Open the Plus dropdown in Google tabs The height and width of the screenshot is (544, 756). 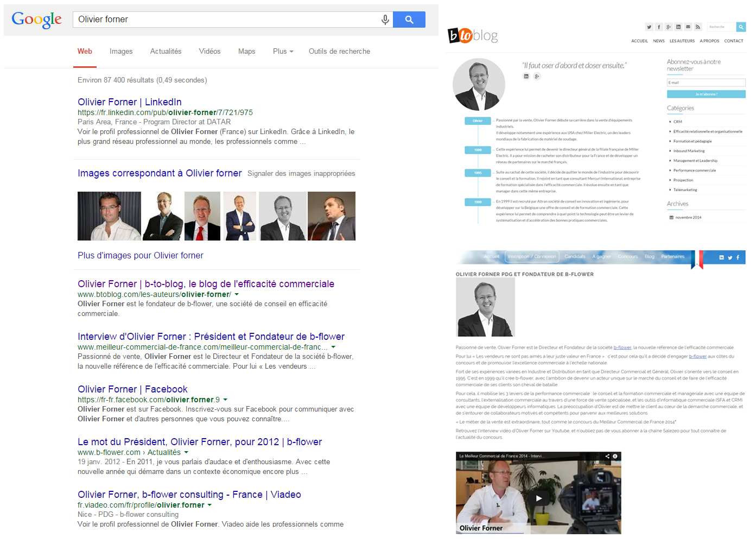click(283, 52)
